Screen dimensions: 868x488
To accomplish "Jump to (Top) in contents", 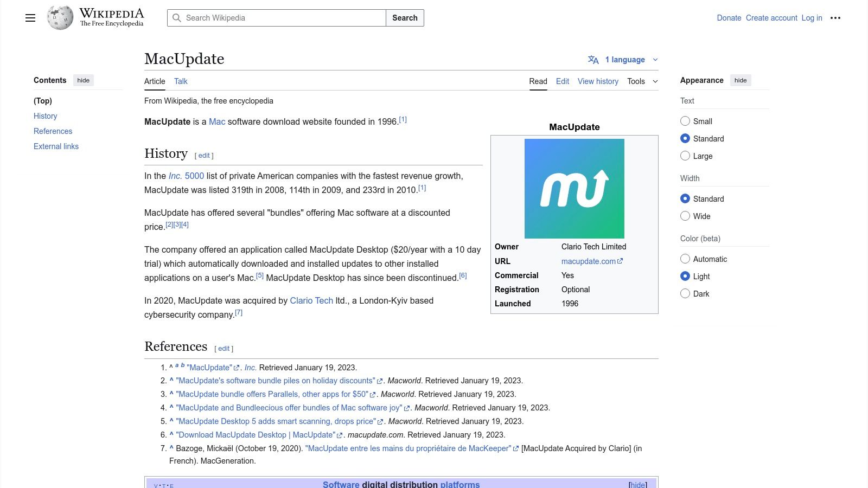I will (43, 101).
